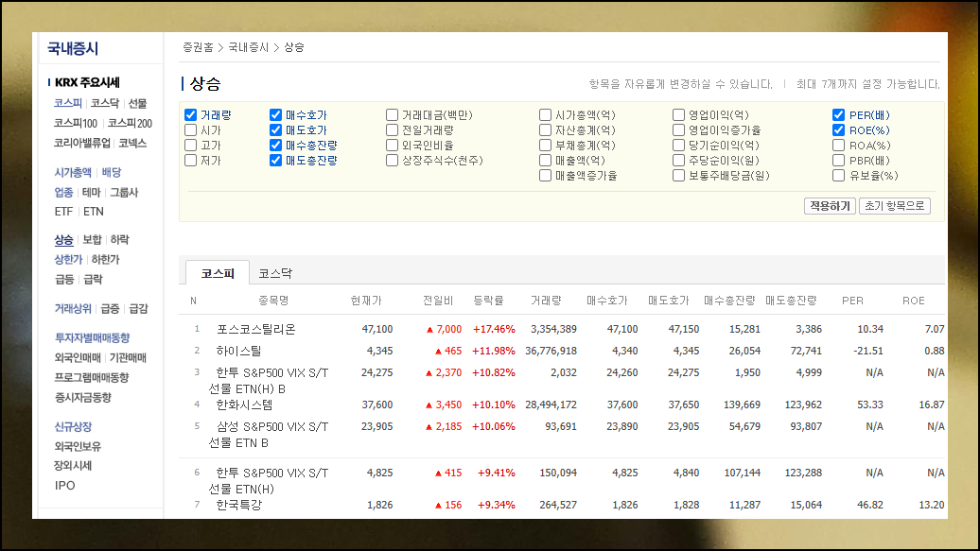Viewport: 980px width, 551px height.
Task: Check the PBR(배) option
Action: tap(839, 161)
